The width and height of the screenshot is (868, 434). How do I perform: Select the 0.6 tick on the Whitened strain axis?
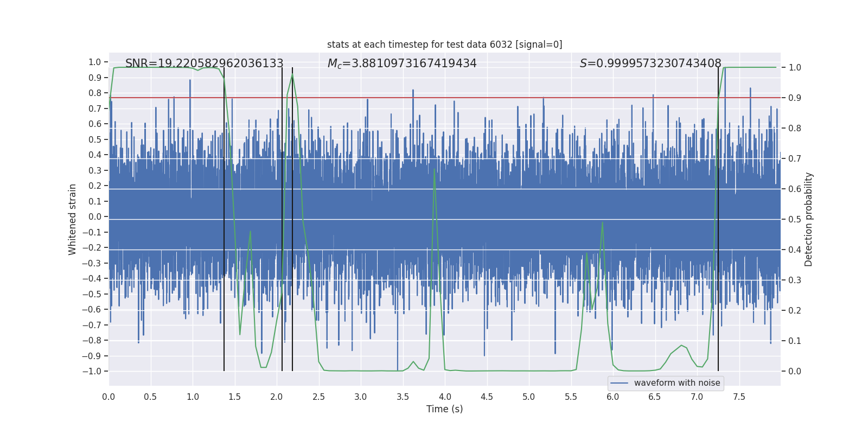[95, 124]
